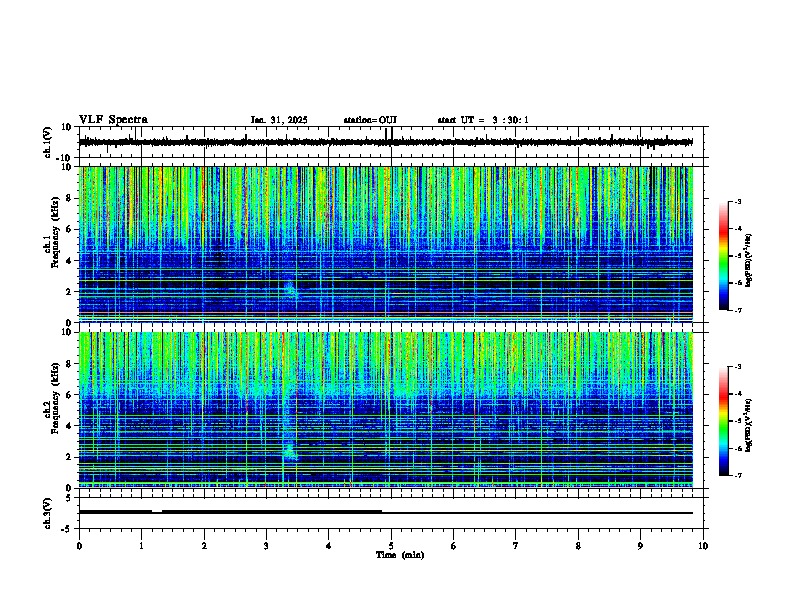Image resolution: width=792 pixels, height=612 pixels.
Task: Click ch.1 spectrogram "2" kHz tick label
Action: tap(69, 292)
